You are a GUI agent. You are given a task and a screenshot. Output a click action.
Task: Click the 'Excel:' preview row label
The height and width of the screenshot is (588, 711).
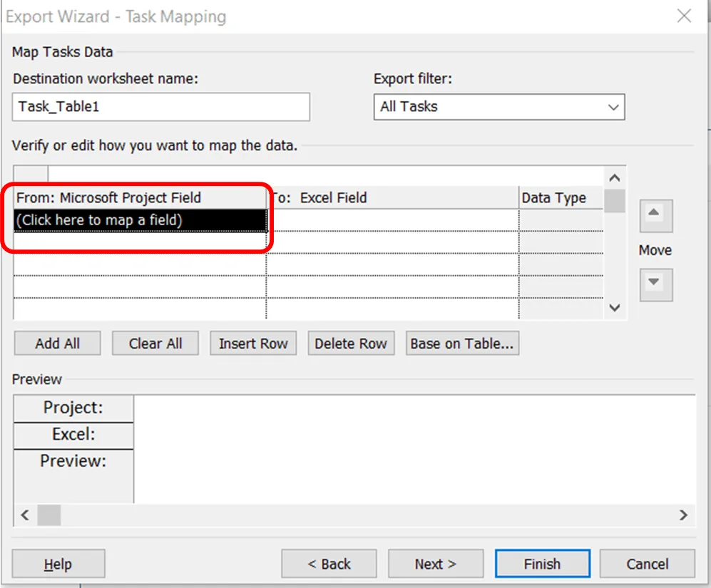(73, 435)
